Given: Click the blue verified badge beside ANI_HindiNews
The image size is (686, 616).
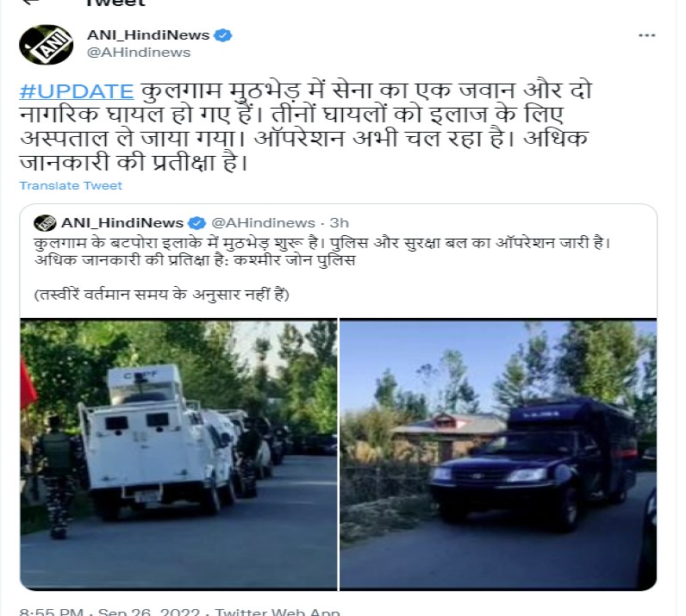Looking at the screenshot, I should pos(222,35).
